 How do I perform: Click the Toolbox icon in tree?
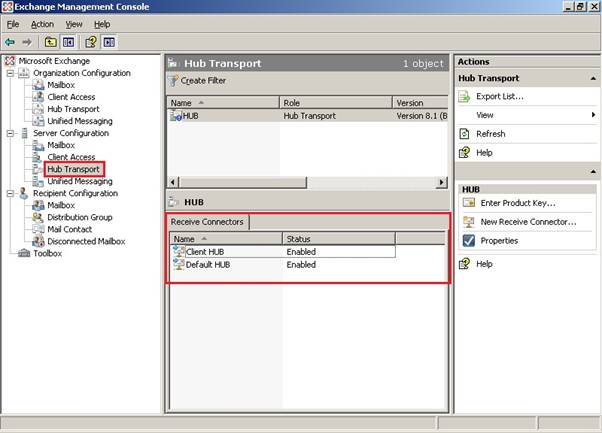click(x=24, y=253)
